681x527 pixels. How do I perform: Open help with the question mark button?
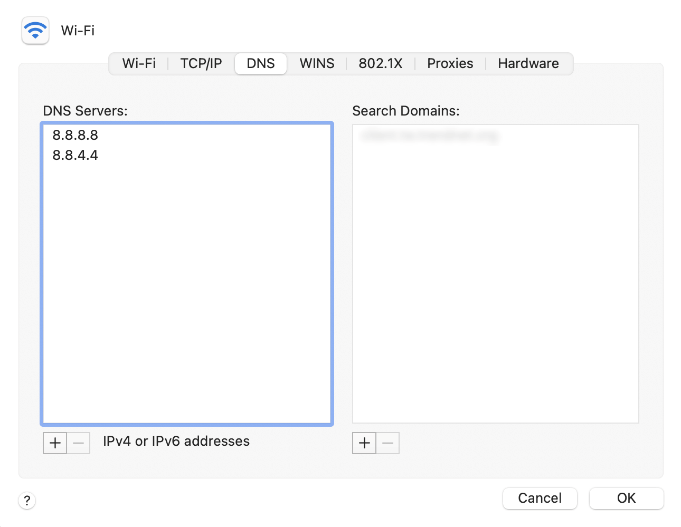coord(27,500)
